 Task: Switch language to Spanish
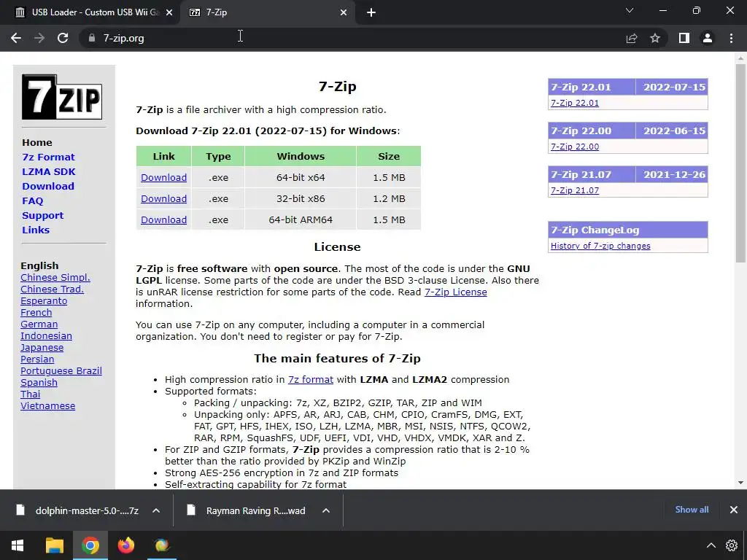click(x=39, y=382)
